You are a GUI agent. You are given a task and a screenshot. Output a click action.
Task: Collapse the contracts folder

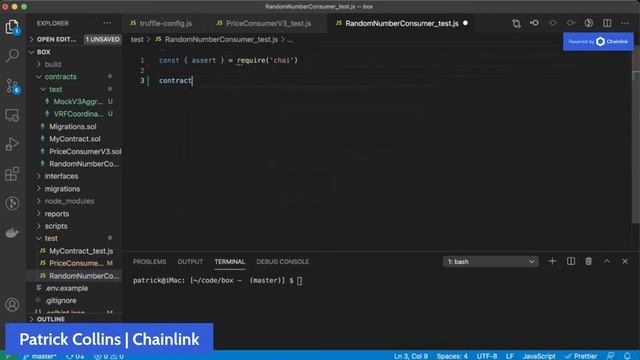[x=60, y=77]
